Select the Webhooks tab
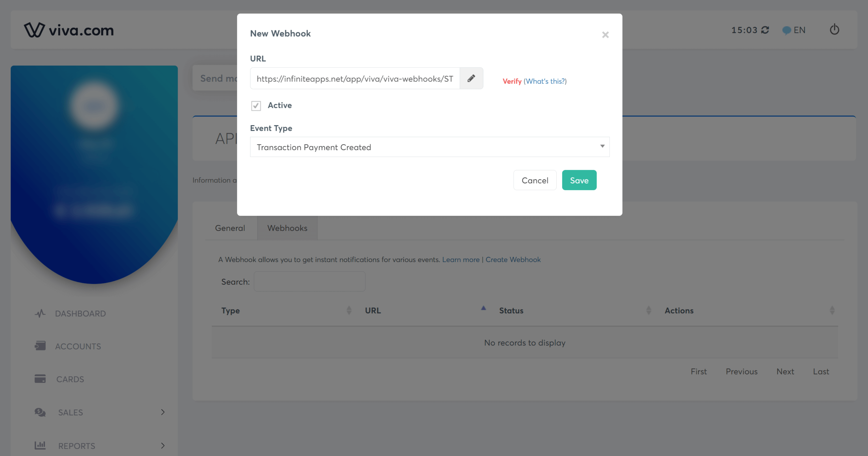 (x=288, y=228)
